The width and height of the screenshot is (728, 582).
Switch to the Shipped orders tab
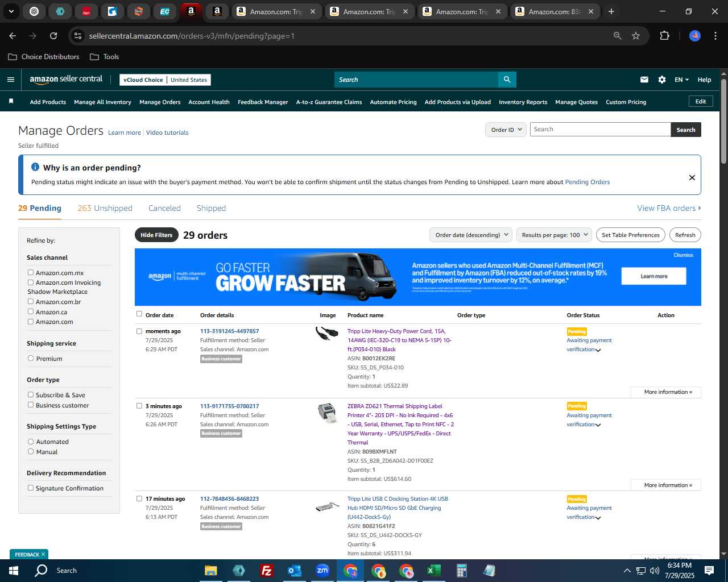click(x=211, y=208)
